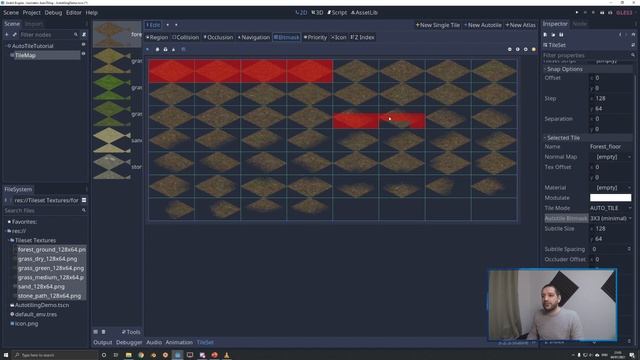640x360 pixels.
Task: Select icon.png file
Action: click(x=26, y=324)
